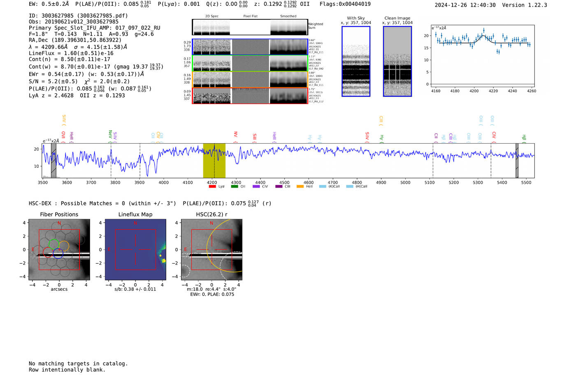Click the 017_RU_112 fiber label
576x392 pixels.
(316, 101)
